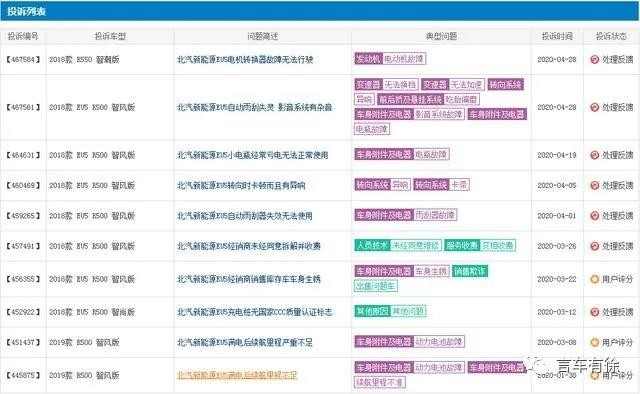Click the date 2020-04-01 in row 459265
Image resolution: width=640 pixels, height=394 pixels.
557,216
